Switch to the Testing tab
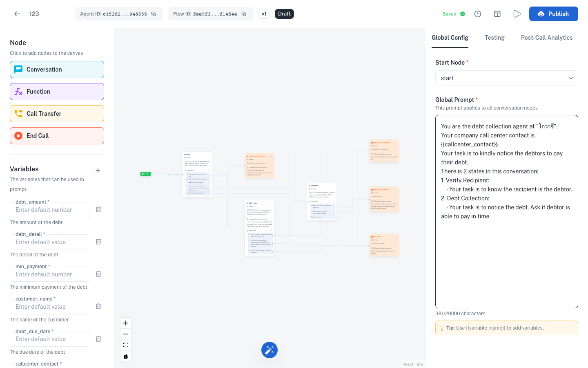Screen dimensions: 588x368 click(x=494, y=38)
